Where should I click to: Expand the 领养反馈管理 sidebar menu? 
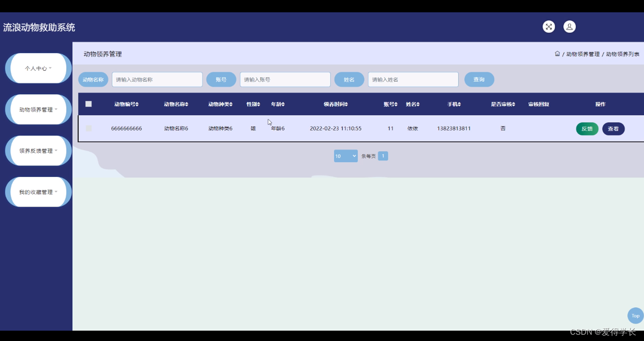coord(38,150)
